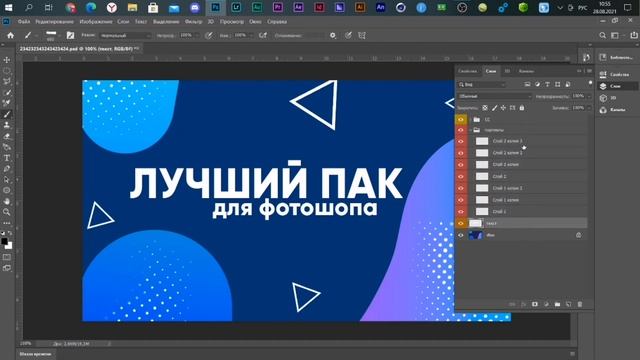Select the Move tool
640x360 pixels.
7,60
